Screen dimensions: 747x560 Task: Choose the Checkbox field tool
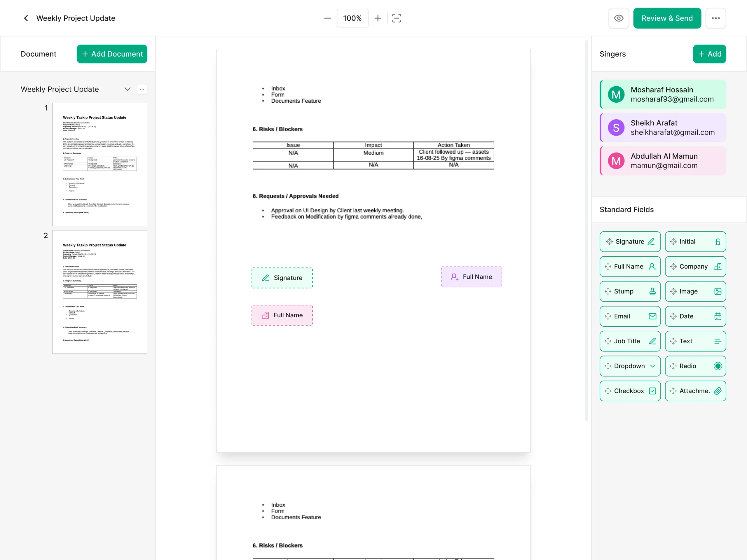click(x=630, y=391)
